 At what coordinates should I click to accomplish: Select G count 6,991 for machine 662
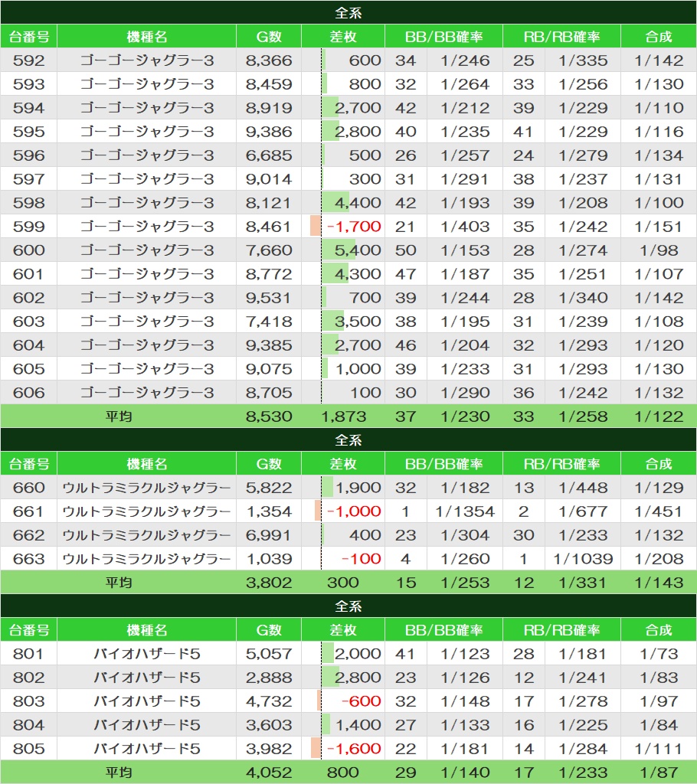coord(269,535)
